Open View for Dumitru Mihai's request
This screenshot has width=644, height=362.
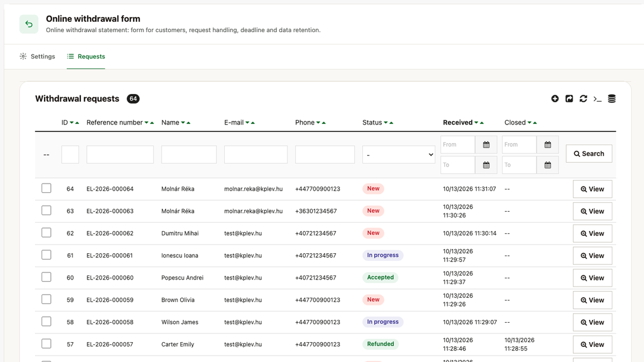click(x=592, y=233)
